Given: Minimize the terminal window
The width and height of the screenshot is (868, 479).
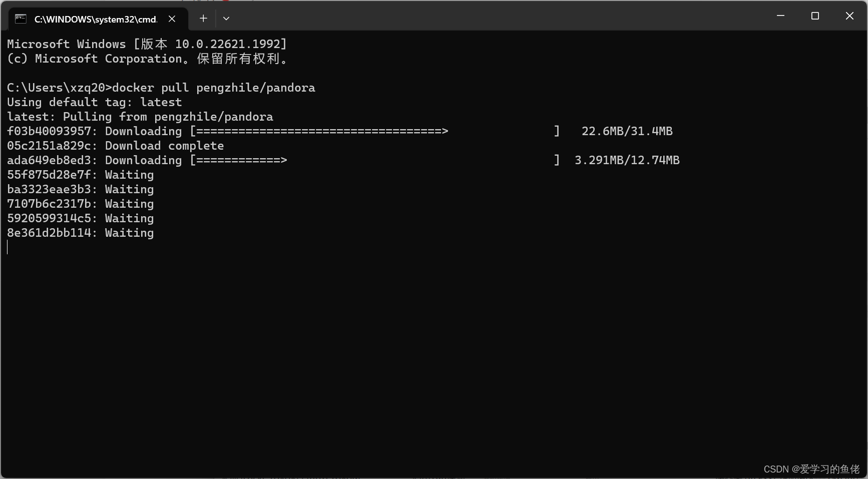Looking at the screenshot, I should point(780,16).
